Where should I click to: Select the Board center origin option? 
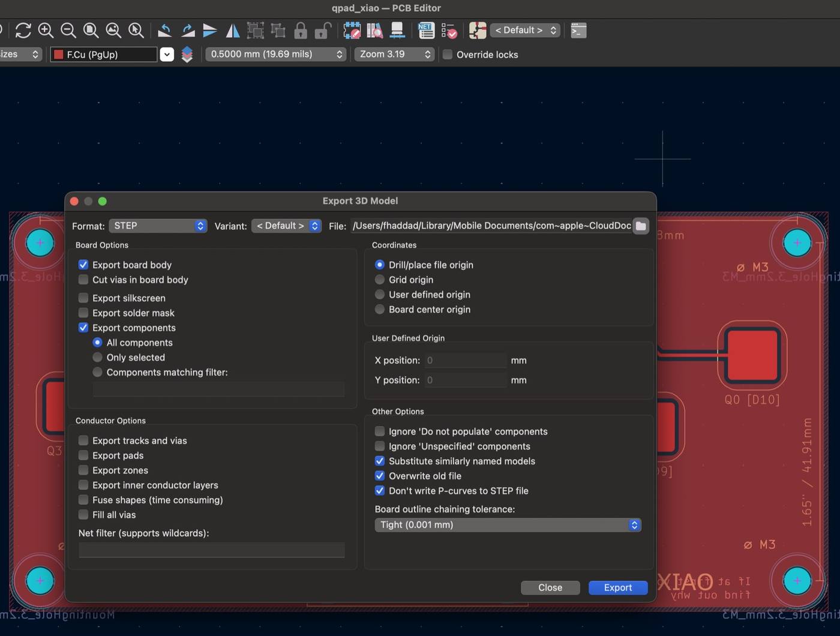tap(380, 310)
